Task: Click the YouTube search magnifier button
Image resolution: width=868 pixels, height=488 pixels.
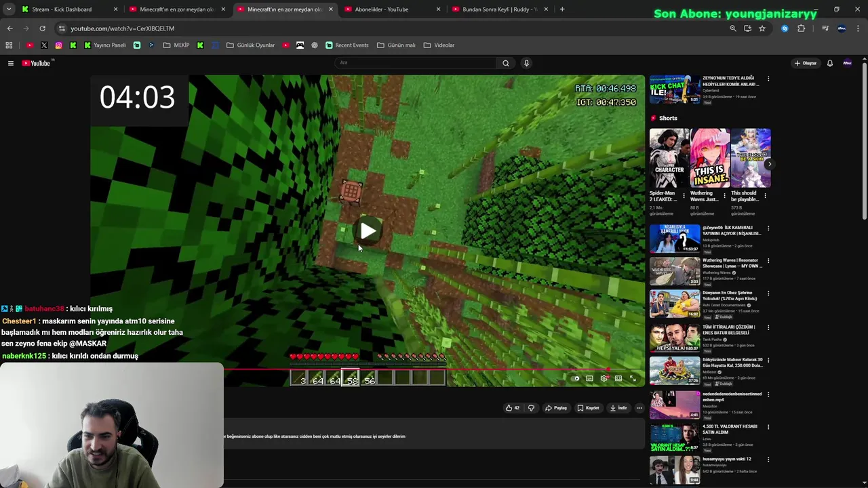Action: click(x=505, y=63)
